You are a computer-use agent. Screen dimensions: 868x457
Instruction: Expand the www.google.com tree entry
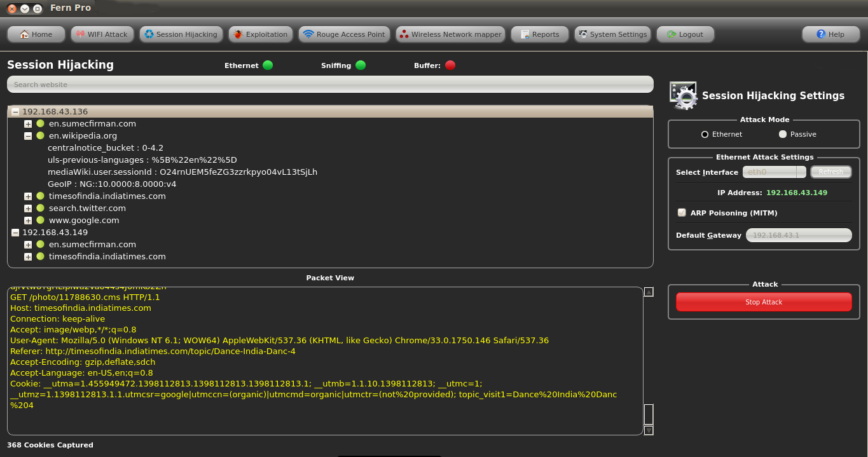(28, 221)
